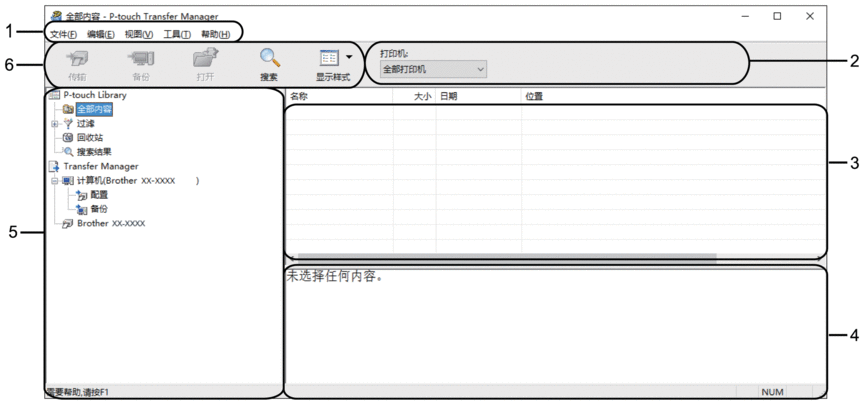Click the 传输 transfer toolbar icon

77,59
